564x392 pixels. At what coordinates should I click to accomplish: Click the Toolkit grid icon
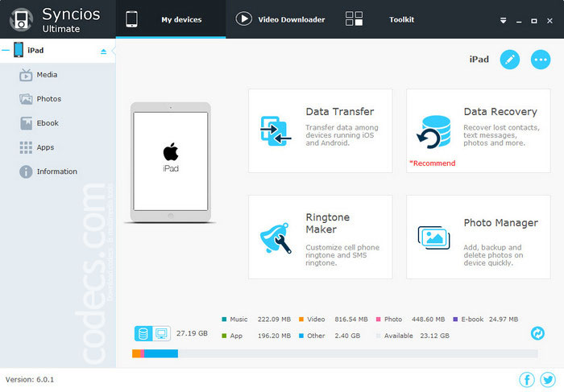354,19
